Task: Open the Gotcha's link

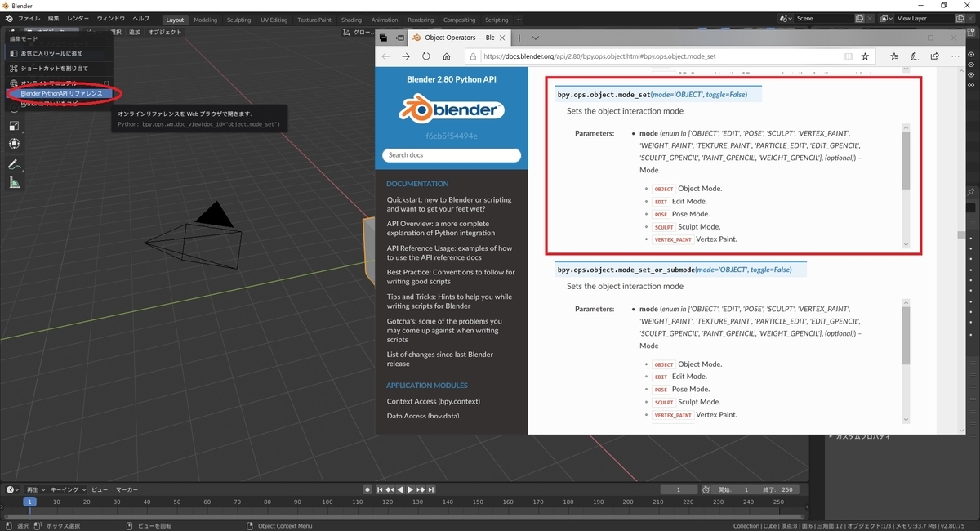Action: point(444,330)
